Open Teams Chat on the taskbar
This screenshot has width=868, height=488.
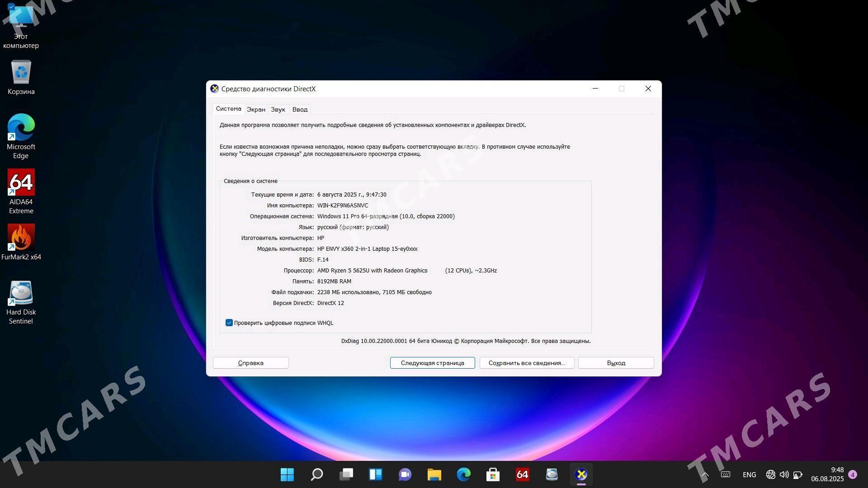(x=405, y=474)
